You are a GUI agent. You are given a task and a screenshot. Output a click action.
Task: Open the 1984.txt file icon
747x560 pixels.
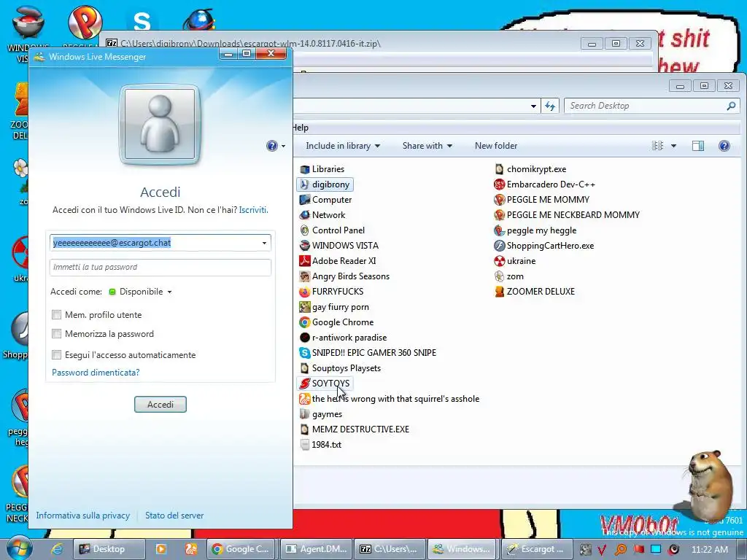point(305,445)
